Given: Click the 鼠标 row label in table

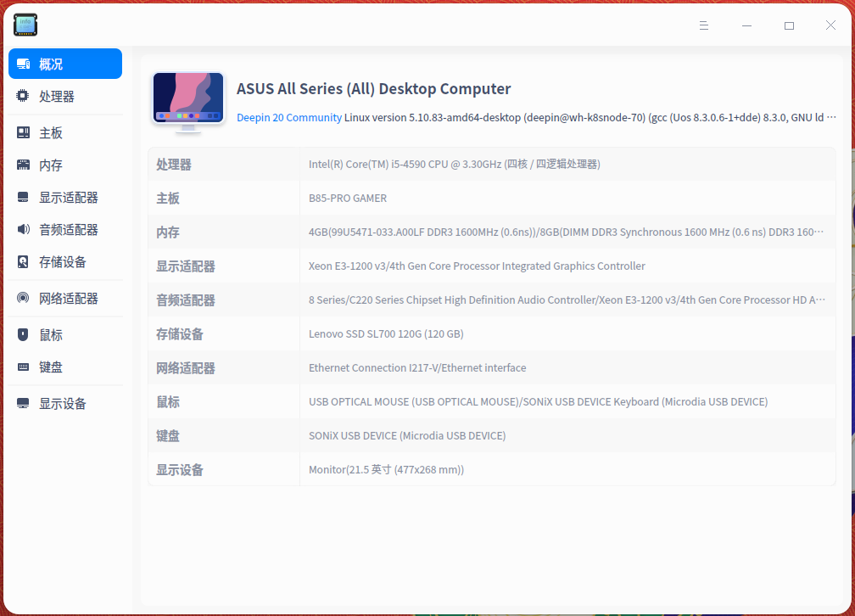Looking at the screenshot, I should pos(168,401).
